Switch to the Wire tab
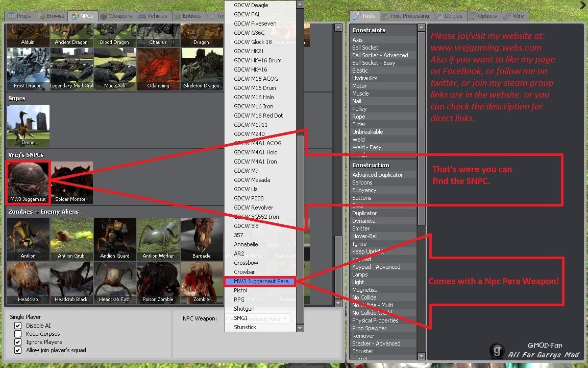Screen dimensions: 588x368 click(514, 16)
